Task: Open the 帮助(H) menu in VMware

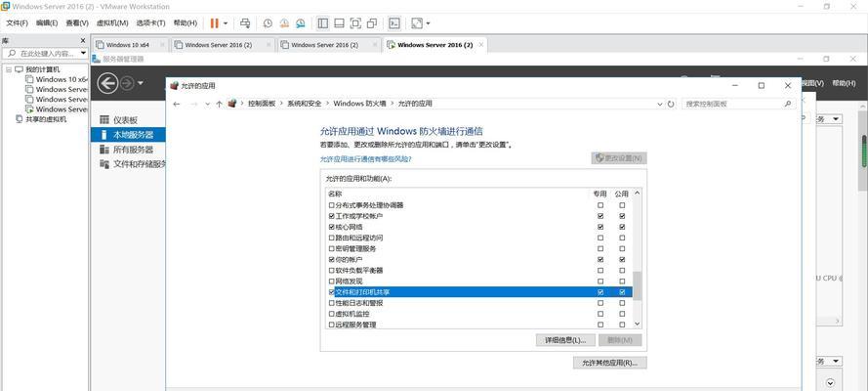Action: point(185,23)
